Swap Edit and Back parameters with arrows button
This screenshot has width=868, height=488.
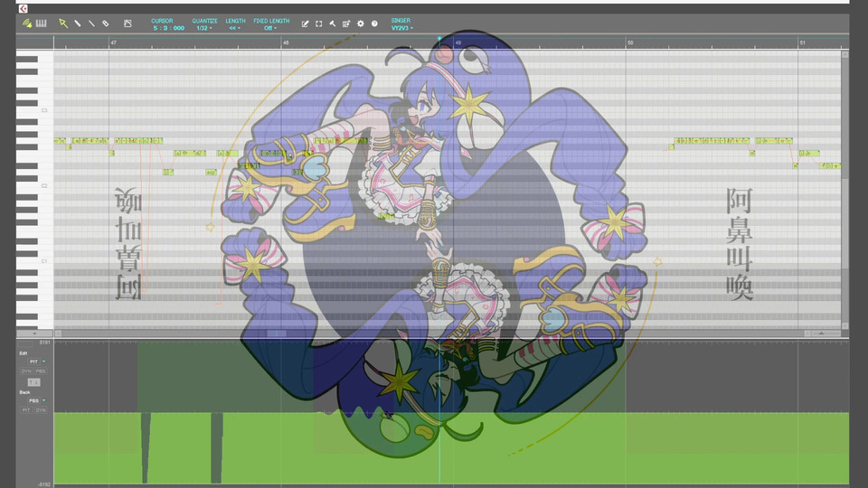(x=33, y=382)
